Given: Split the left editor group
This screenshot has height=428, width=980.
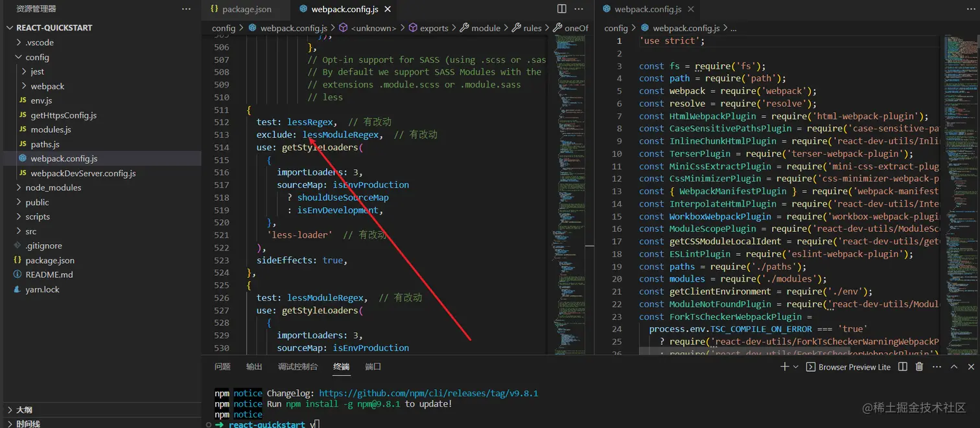Looking at the screenshot, I should coord(562,9).
